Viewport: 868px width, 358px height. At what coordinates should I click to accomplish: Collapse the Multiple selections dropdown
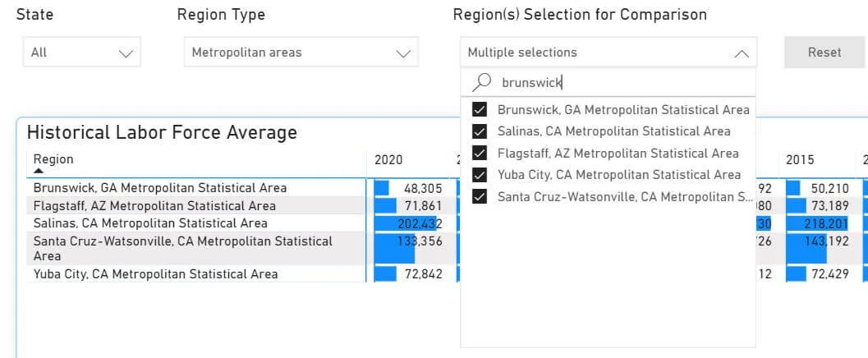[x=741, y=53]
